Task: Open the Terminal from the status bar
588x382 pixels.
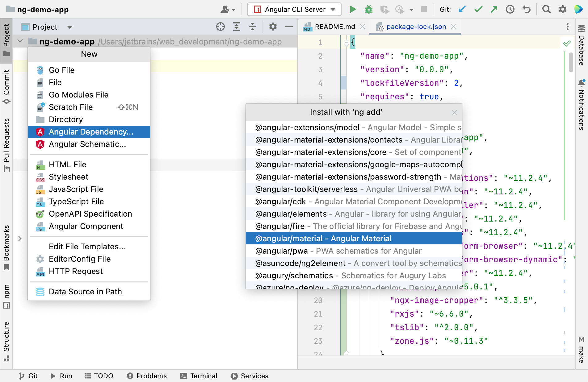Action: (x=199, y=376)
